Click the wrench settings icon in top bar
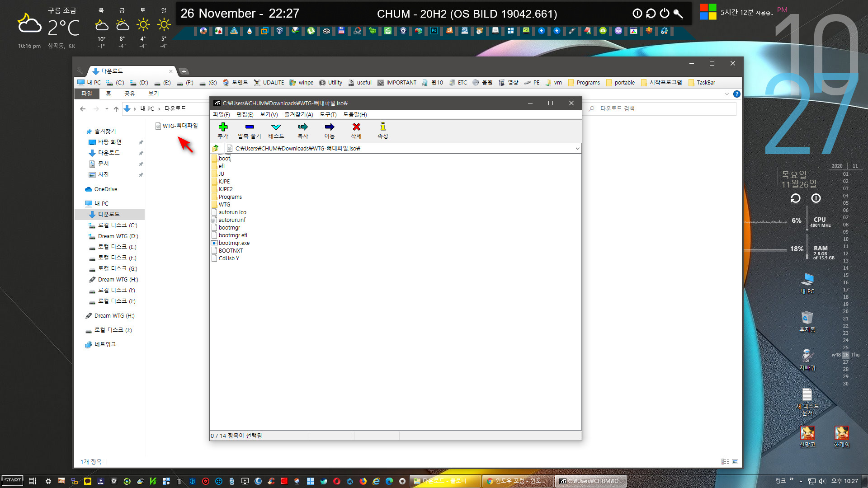868x488 pixels. click(x=678, y=14)
